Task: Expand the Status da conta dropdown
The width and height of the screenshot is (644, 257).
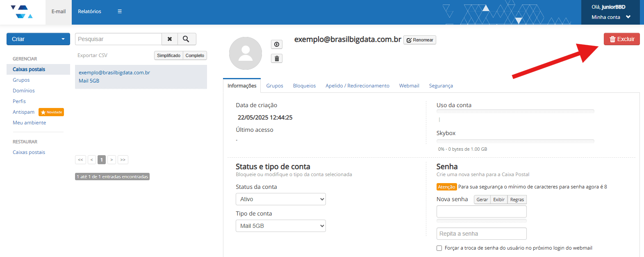Action: pyautogui.click(x=280, y=199)
